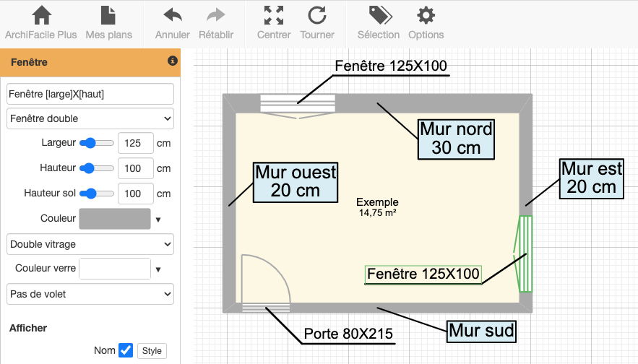This screenshot has width=638, height=364.
Task: Expand the Fenêtre double type dropdown
Action: point(90,118)
